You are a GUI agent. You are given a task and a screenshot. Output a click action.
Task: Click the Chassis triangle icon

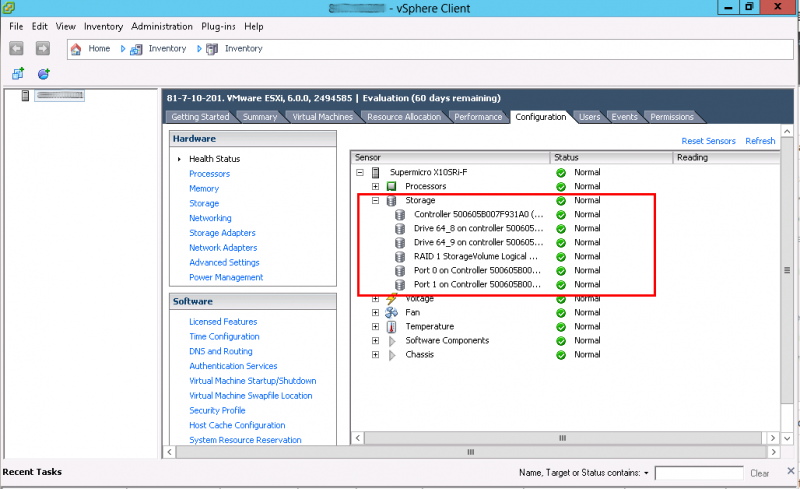pos(392,355)
